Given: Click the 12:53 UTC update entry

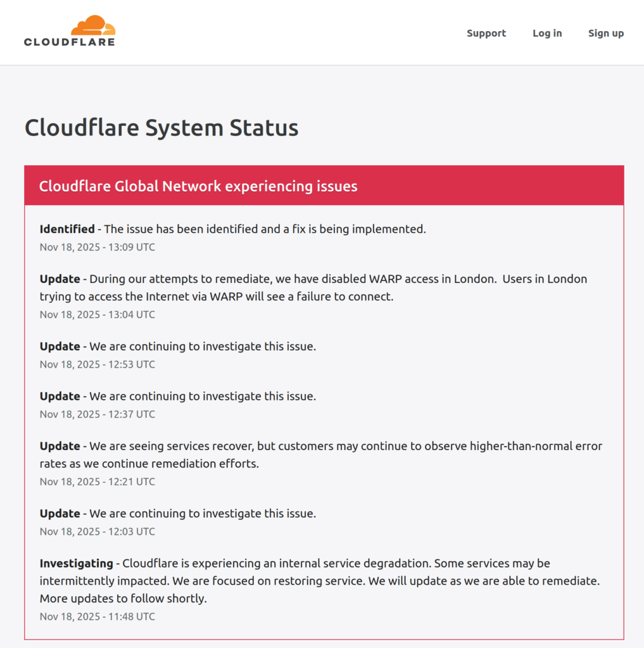Looking at the screenshot, I should [x=177, y=346].
